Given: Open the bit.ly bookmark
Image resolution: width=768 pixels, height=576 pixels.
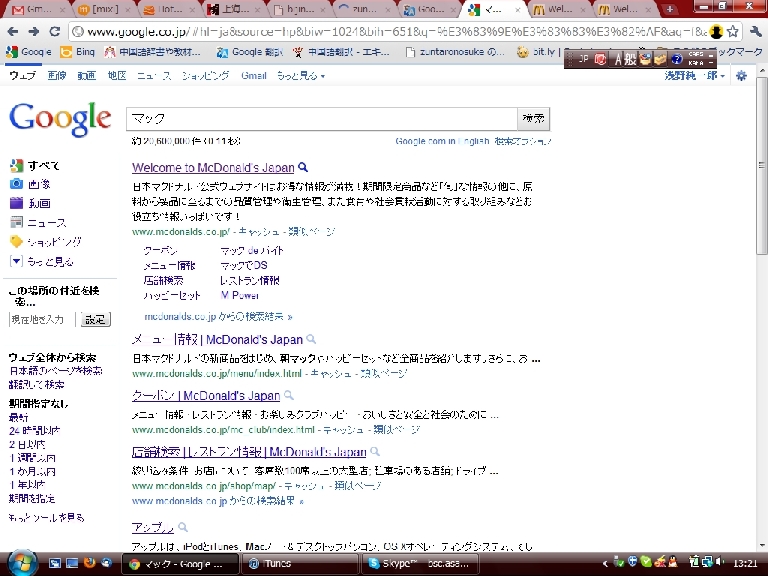Looking at the screenshot, I should (x=539, y=51).
